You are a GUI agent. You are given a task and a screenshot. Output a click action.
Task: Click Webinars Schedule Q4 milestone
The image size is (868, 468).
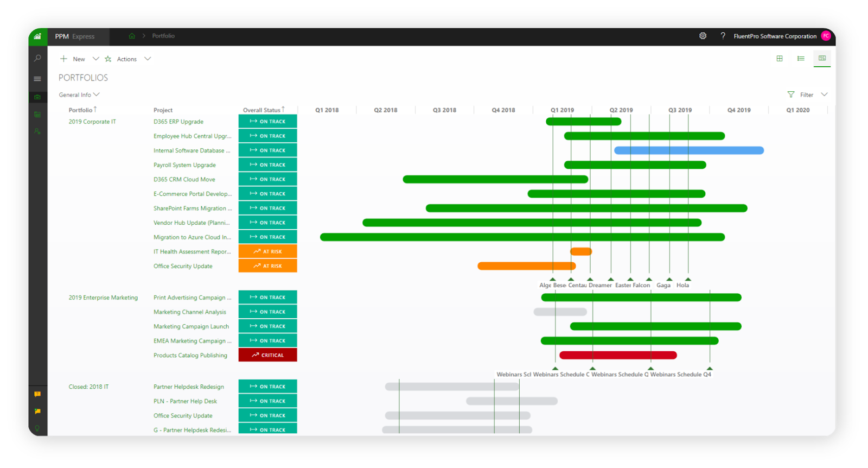[681, 375]
